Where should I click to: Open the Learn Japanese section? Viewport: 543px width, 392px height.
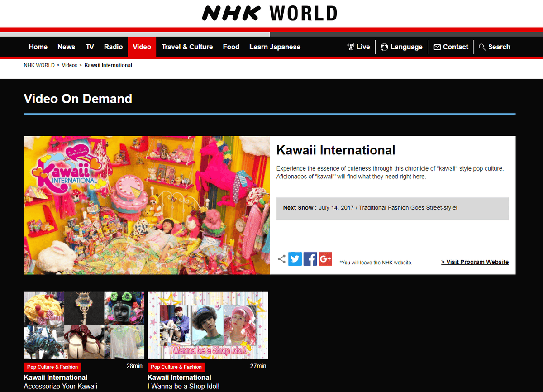[275, 47]
